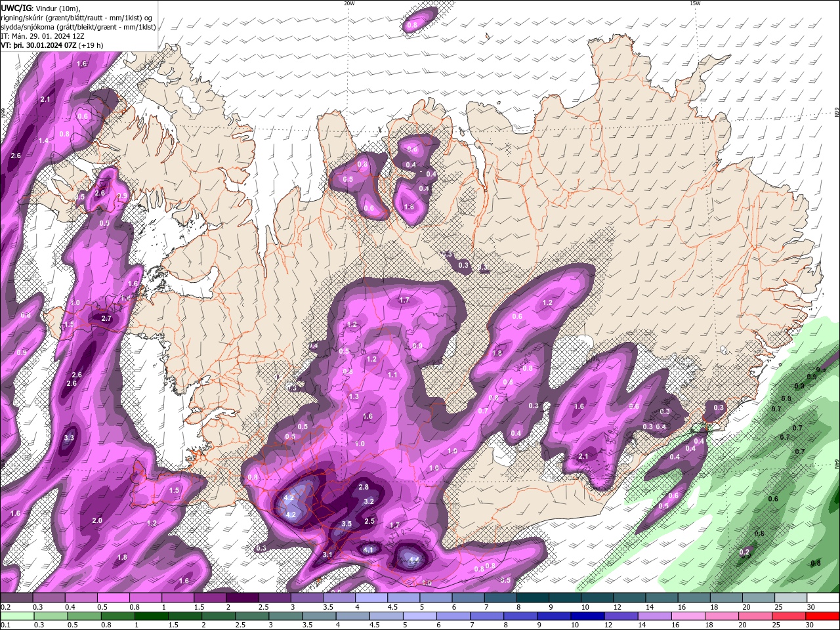
Task: Click the 0.2 rain value in green area
Action: coord(744,553)
